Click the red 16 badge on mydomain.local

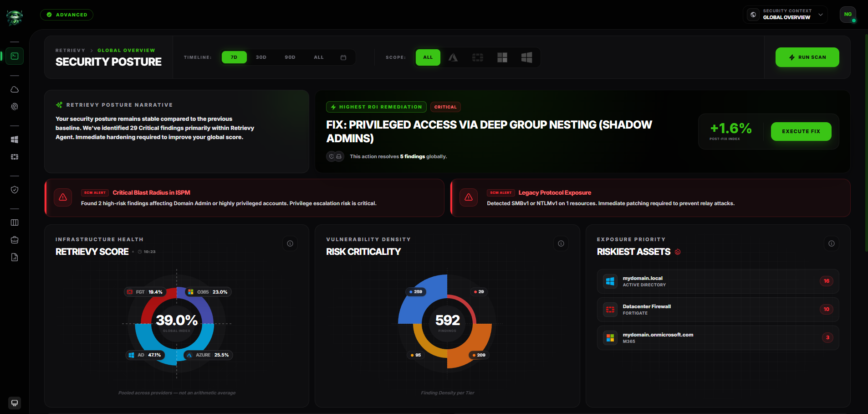[827, 281]
